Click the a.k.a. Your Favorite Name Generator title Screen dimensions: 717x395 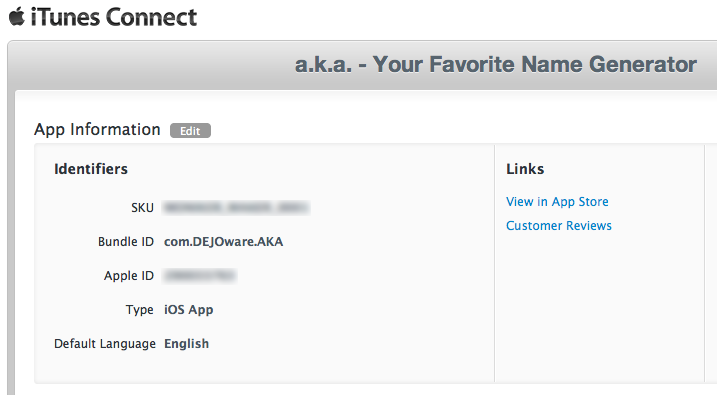[496, 64]
